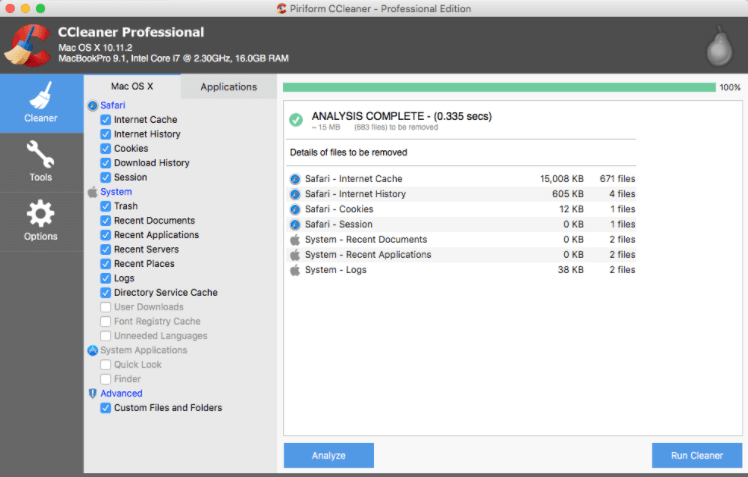
Task: Click the 38 KB size value
Action: [571, 270]
